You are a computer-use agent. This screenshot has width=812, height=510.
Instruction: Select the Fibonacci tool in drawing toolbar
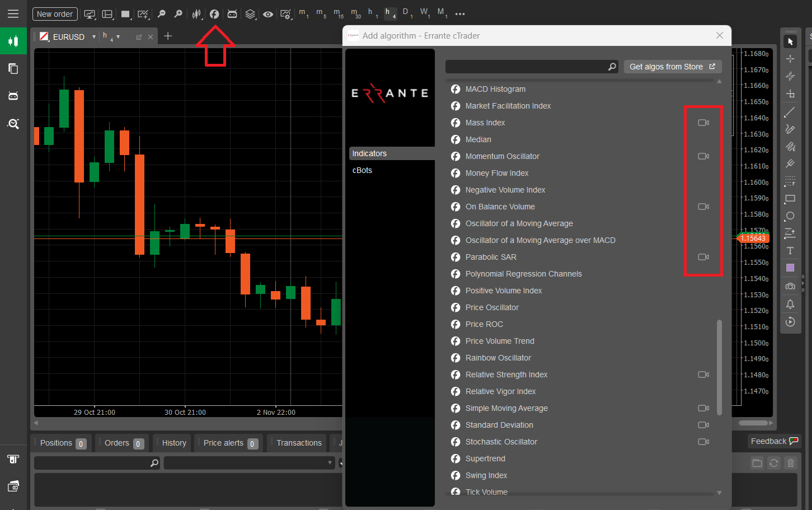790,181
